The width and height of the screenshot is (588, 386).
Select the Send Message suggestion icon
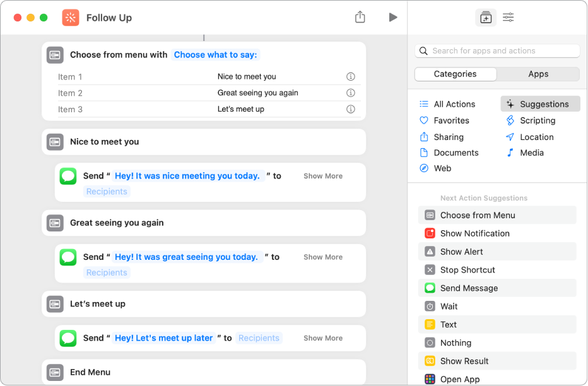tap(430, 288)
